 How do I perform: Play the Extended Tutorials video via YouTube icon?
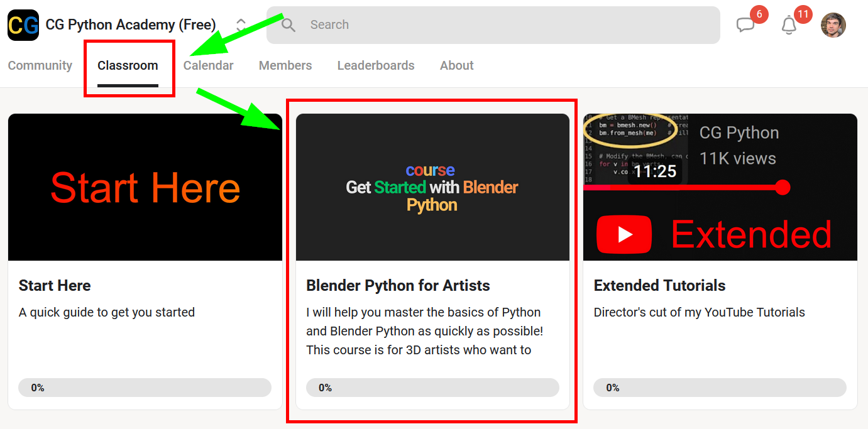[624, 234]
